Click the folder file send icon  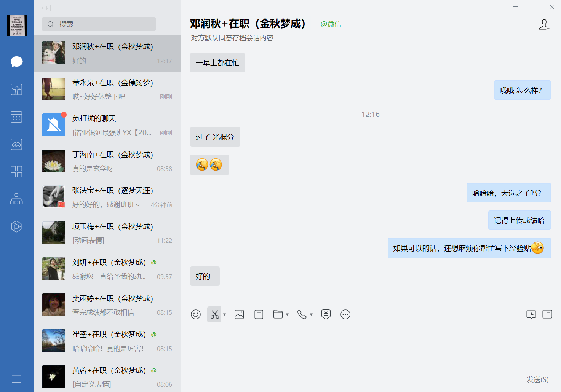click(278, 314)
